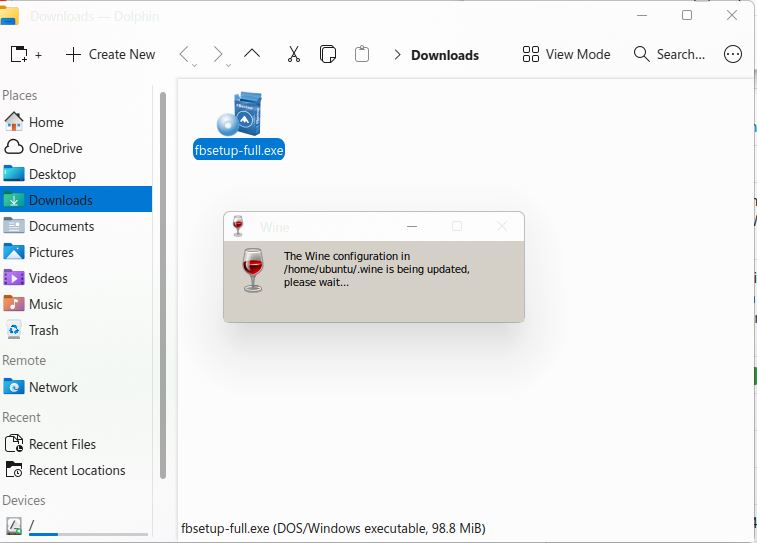Open Recent Locations
The image size is (757, 543).
[x=76, y=470]
